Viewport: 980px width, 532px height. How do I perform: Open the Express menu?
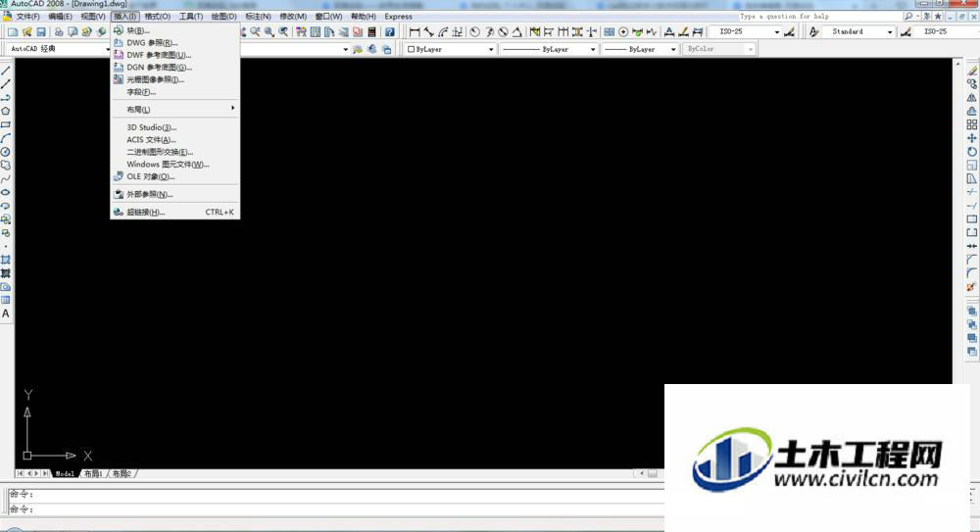tap(398, 17)
